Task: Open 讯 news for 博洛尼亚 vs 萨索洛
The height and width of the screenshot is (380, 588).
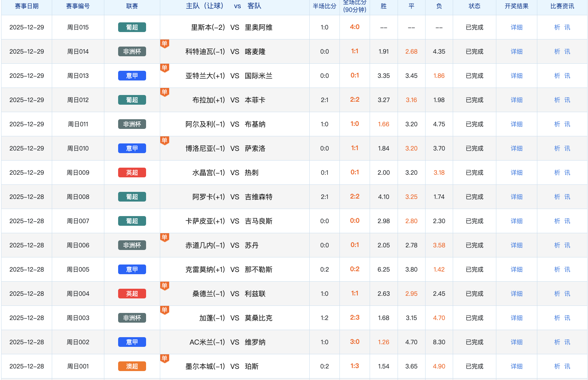Action: (x=567, y=148)
